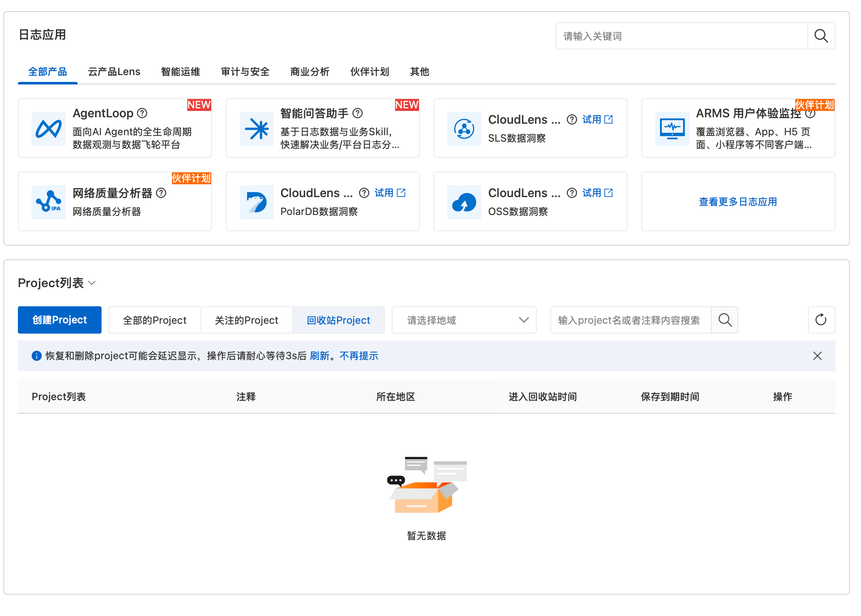Viewport: 861px width, 616px height.
Task: Open the PolarDB数据洞察 polar bear icon
Action: [x=256, y=202]
